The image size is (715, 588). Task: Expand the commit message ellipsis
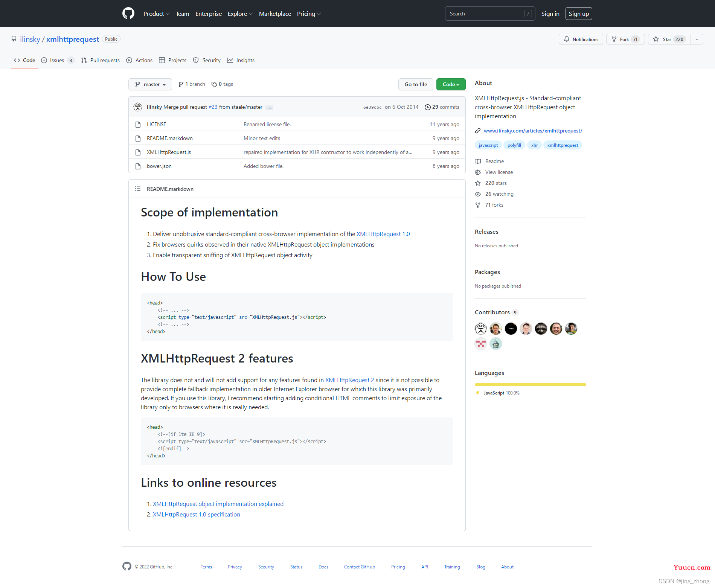tap(269, 107)
